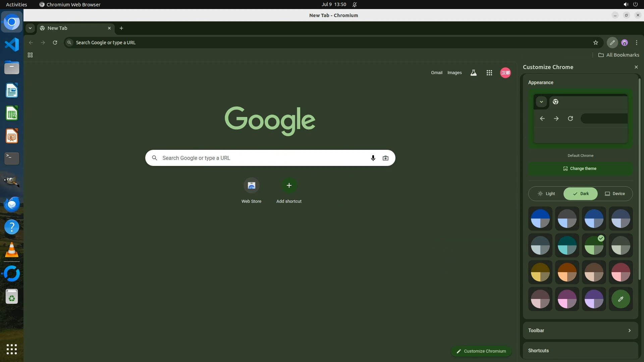Click the voice search microphone icon
The height and width of the screenshot is (362, 644).
tap(373, 158)
